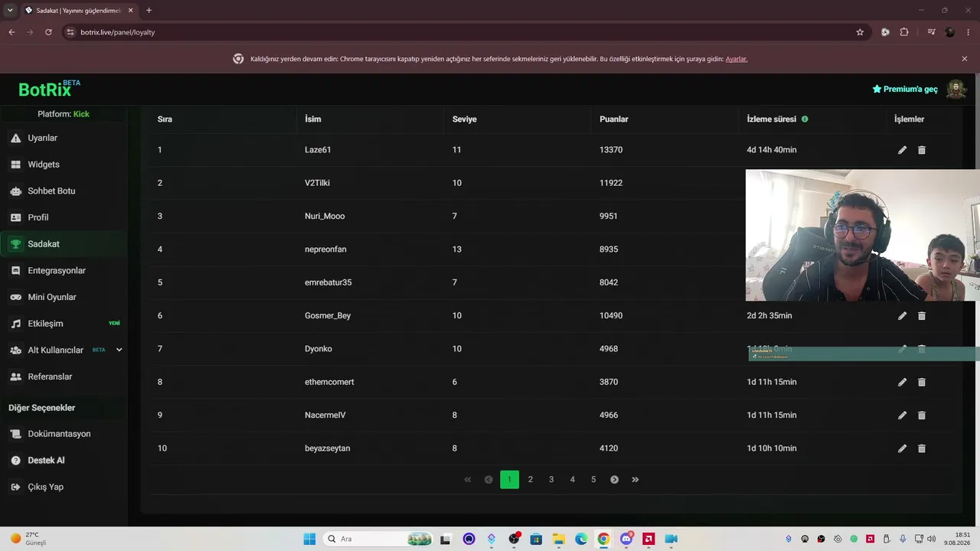Edit the beyazseytan row with pencil icon
The width and height of the screenshot is (980, 551).
(902, 448)
